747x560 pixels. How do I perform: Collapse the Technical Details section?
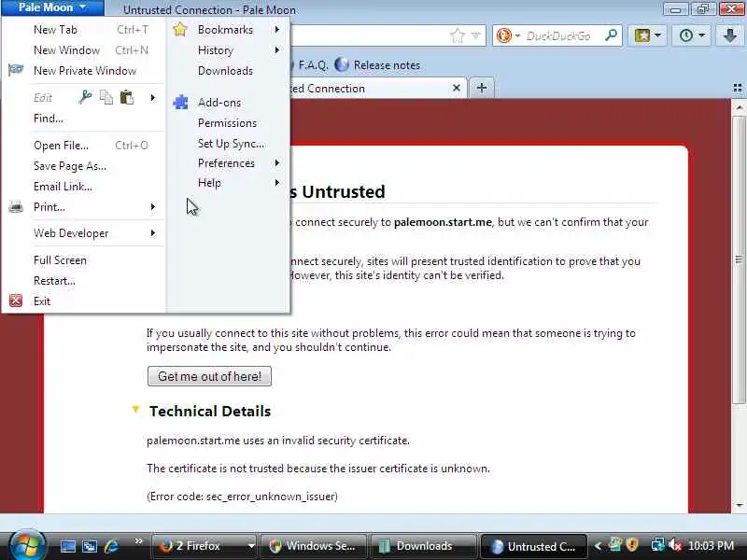coord(135,410)
